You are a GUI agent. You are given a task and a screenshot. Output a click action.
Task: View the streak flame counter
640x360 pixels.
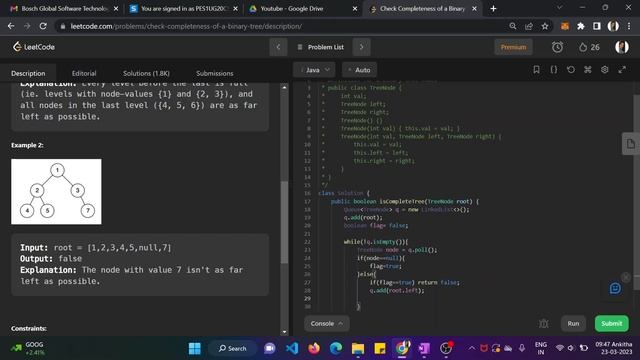tap(589, 47)
